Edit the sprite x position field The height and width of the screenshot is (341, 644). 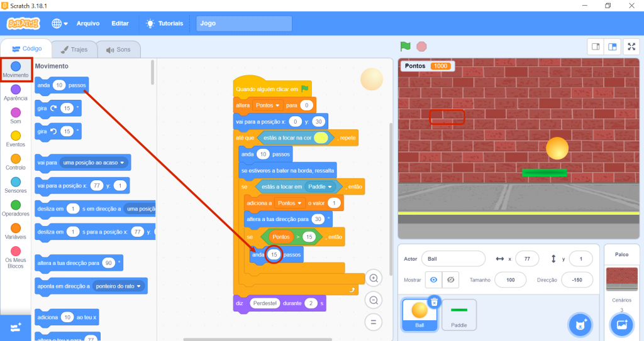pyautogui.click(x=527, y=259)
